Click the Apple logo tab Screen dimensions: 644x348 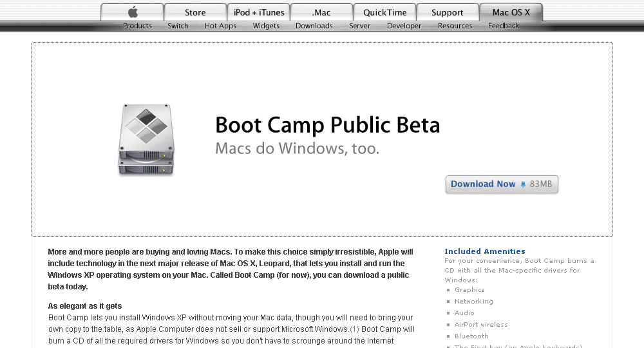pyautogui.click(x=132, y=12)
